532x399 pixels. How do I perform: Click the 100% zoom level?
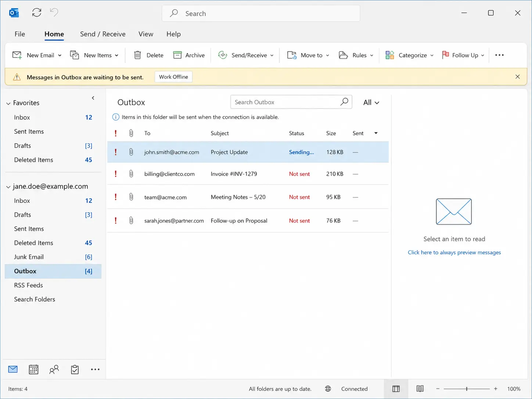(514, 389)
